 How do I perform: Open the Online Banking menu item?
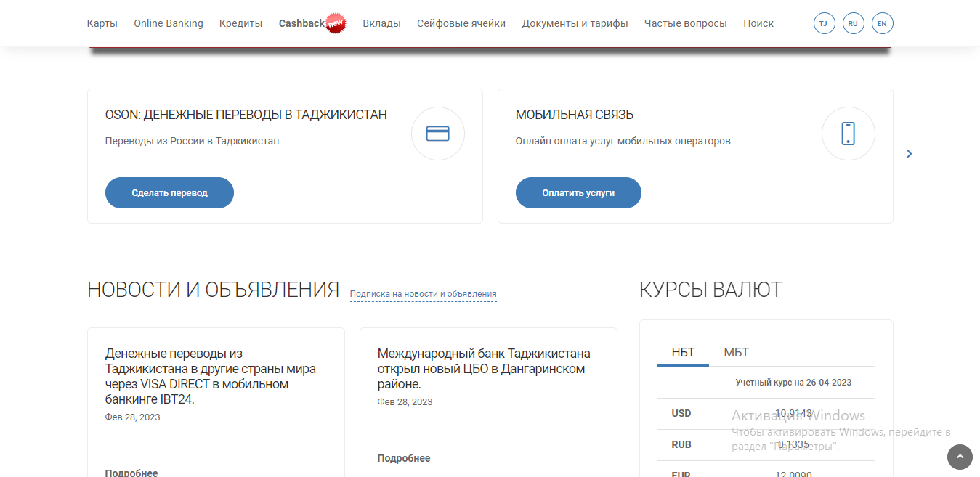(169, 23)
